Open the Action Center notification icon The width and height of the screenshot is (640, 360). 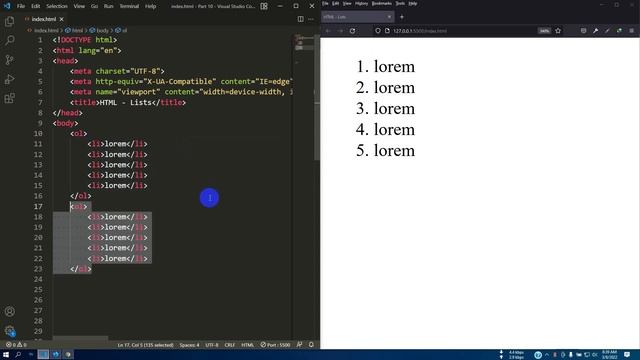click(627, 355)
